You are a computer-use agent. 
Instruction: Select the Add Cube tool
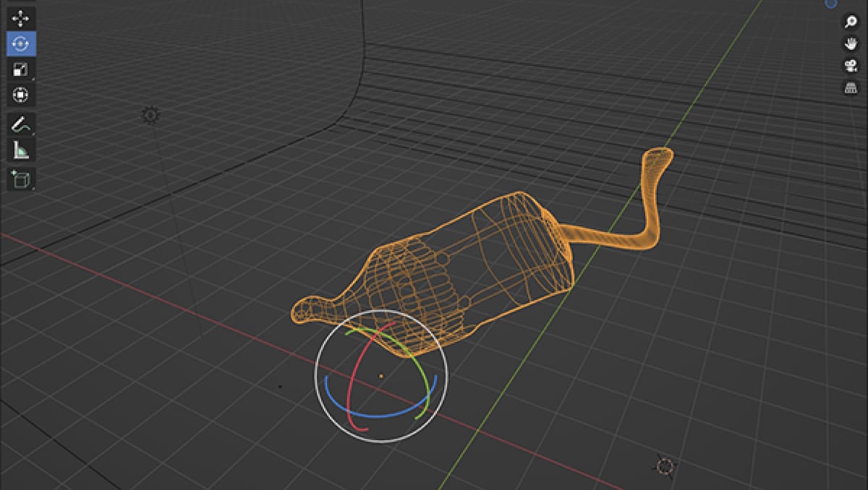point(21,179)
